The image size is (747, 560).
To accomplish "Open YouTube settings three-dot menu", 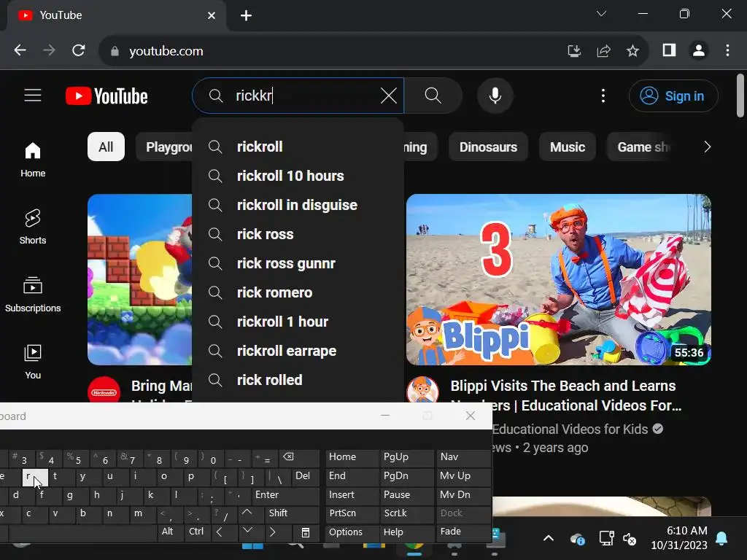I will pos(603,96).
